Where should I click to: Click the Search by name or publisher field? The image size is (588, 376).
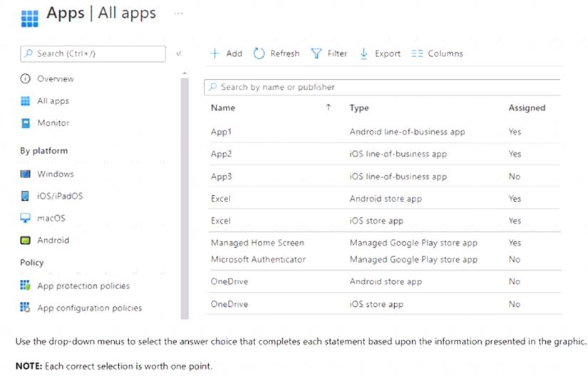(383, 88)
